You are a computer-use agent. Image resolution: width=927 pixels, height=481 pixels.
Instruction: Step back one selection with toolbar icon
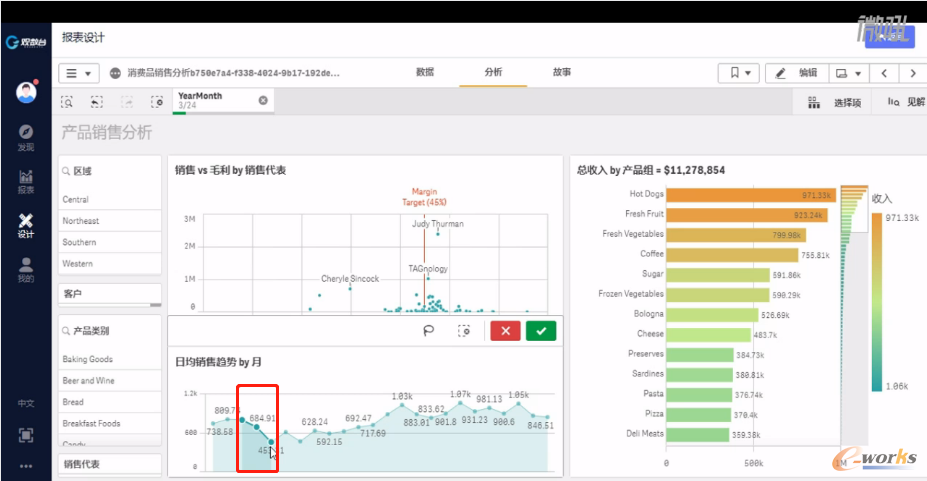click(97, 102)
